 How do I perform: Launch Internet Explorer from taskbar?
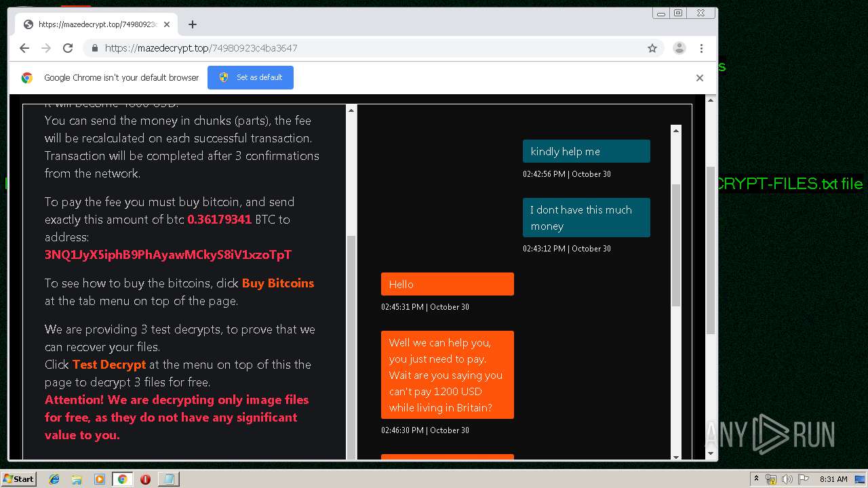54,479
